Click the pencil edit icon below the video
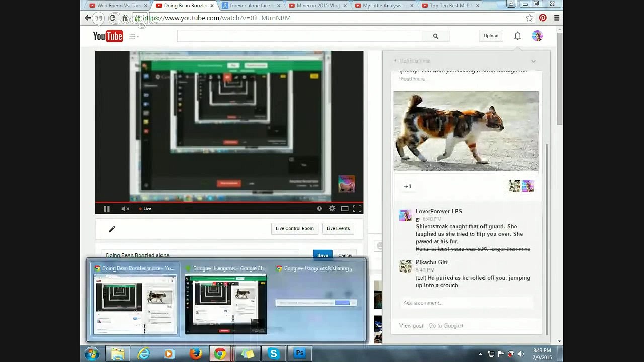 112,229
